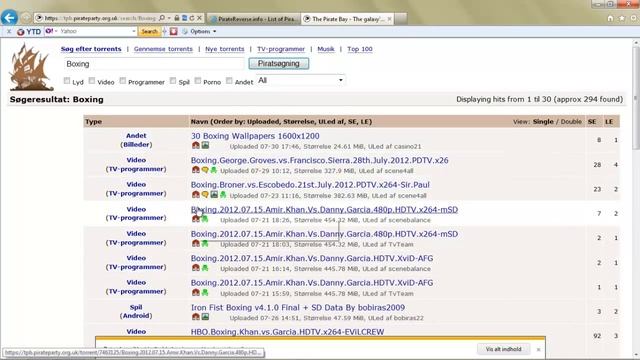Tick the Lyd checkbox
Image resolution: width=640 pixels, height=360 pixels.
67,81
